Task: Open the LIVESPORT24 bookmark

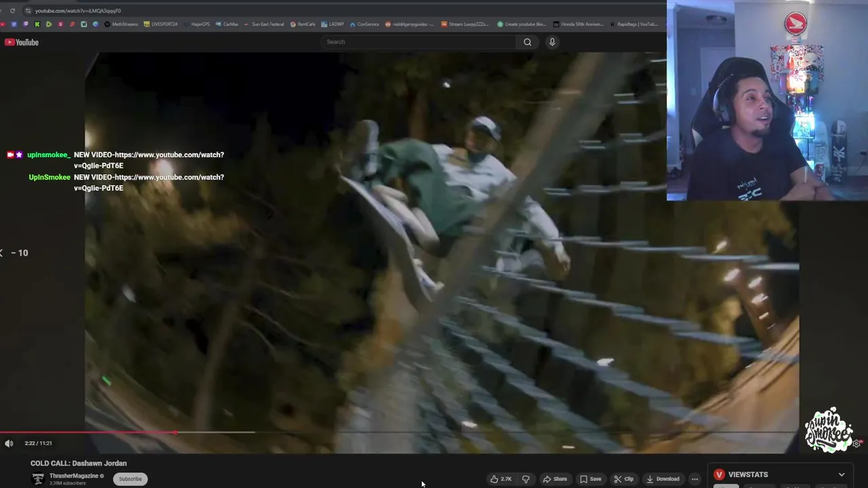Action: [x=160, y=24]
